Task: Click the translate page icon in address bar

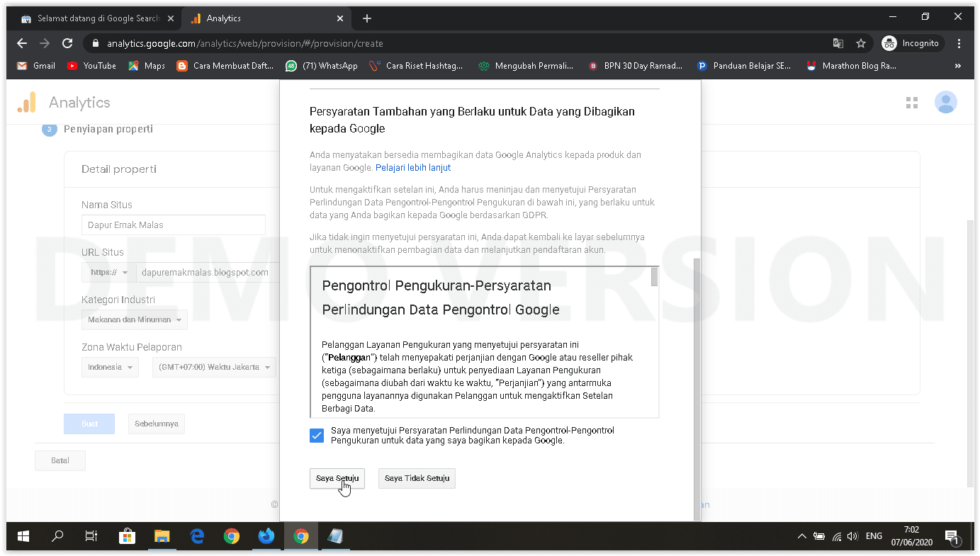Action: tap(838, 43)
